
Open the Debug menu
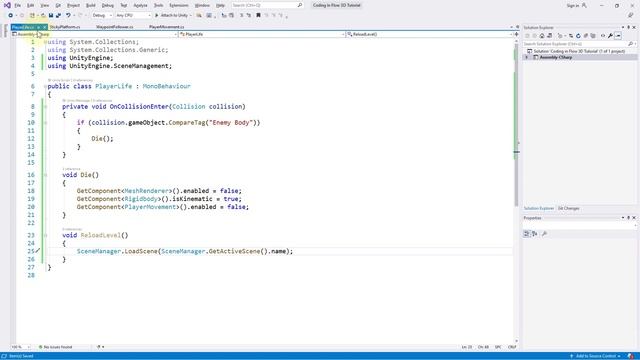pyautogui.click(x=108, y=5)
